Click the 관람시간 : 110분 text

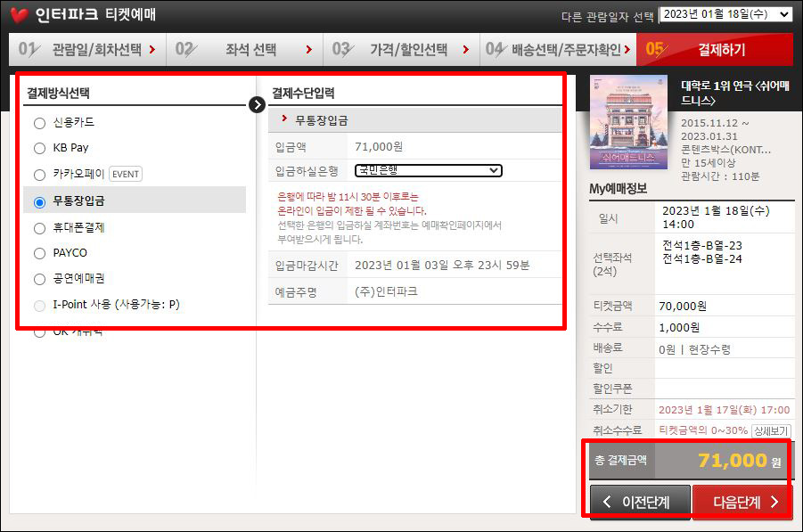pyautogui.click(x=720, y=176)
